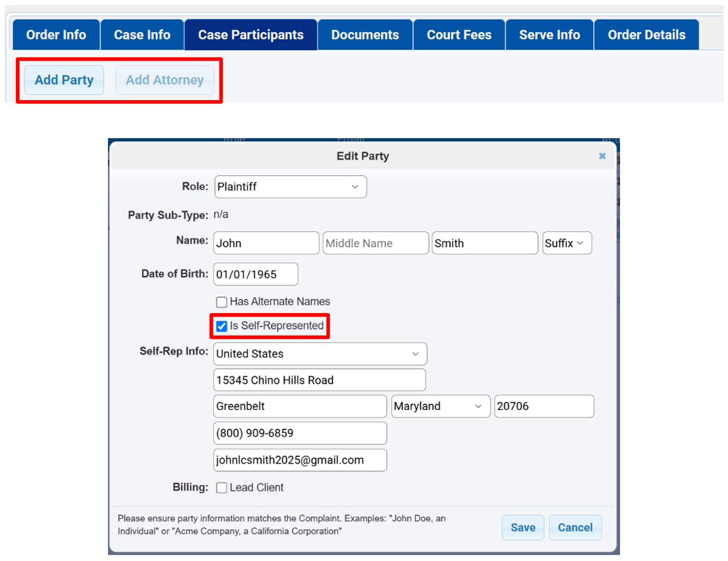Screen dimensions: 728x561
Task: Enable the Has Alternate Names checkbox
Action: click(x=221, y=302)
